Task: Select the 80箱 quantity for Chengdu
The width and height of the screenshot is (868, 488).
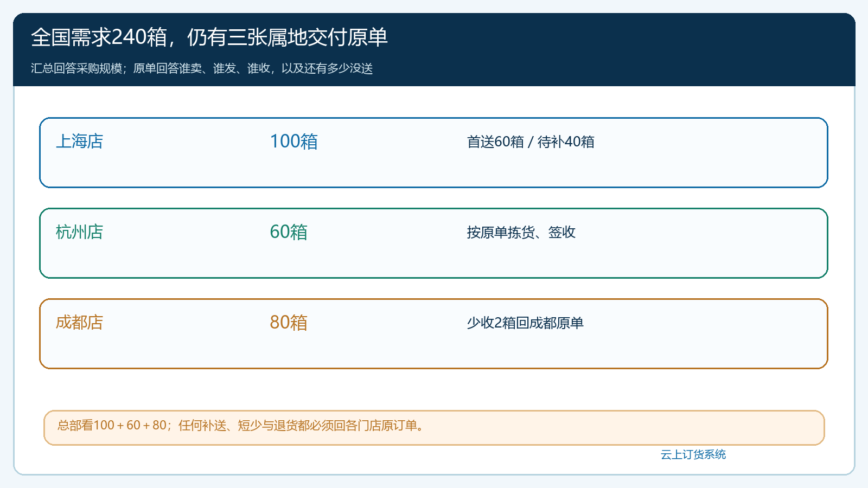Action: pyautogui.click(x=289, y=323)
